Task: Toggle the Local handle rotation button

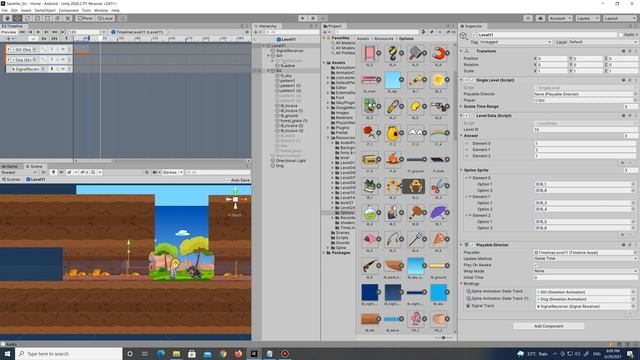Action: [105, 18]
